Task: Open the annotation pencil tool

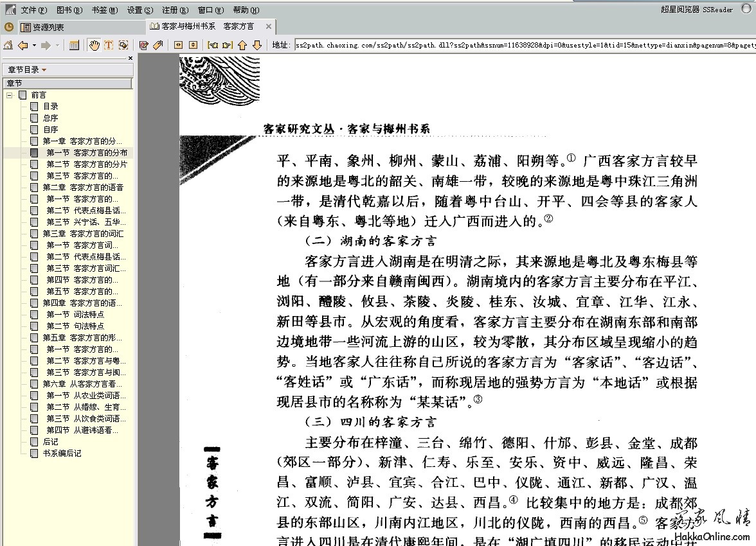Action: point(143,45)
